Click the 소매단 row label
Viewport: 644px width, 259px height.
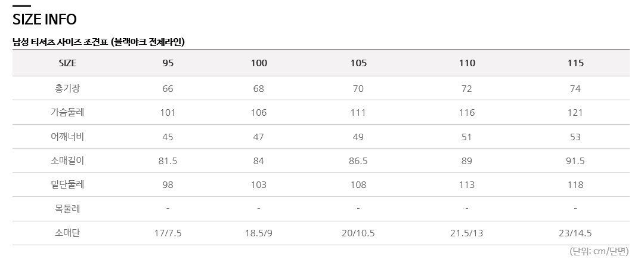pyautogui.click(x=67, y=233)
